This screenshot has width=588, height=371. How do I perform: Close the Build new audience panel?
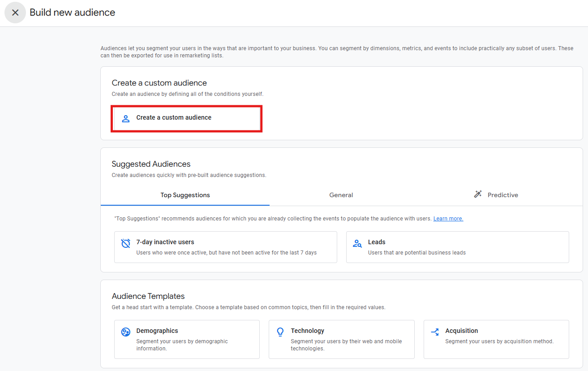point(15,13)
